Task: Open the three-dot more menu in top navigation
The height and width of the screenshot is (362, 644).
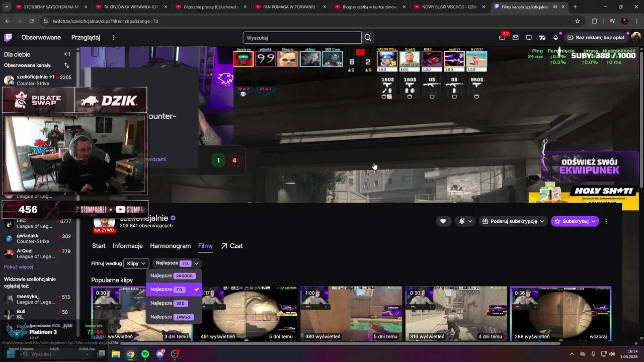Action: click(113, 38)
